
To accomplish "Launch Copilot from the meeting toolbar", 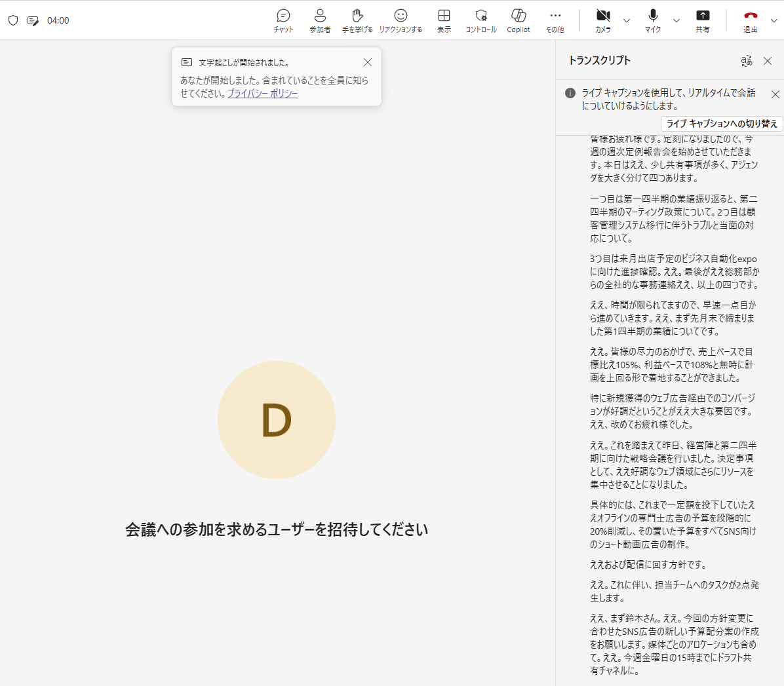I will pyautogui.click(x=519, y=20).
